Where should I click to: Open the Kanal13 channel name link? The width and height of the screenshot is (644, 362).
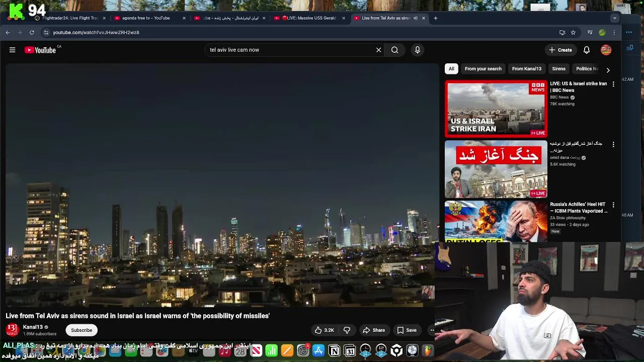(33, 327)
